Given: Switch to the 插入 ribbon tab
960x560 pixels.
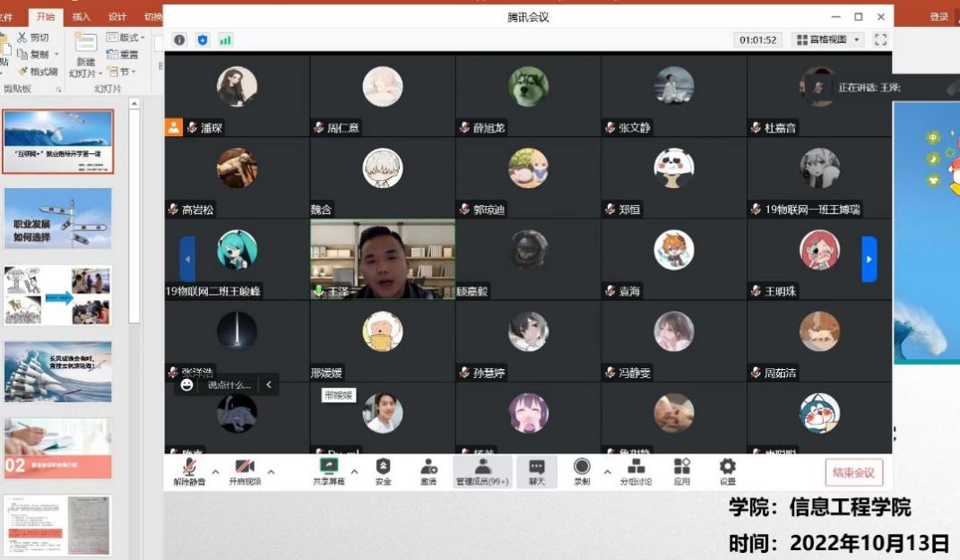Looking at the screenshot, I should click(x=81, y=17).
